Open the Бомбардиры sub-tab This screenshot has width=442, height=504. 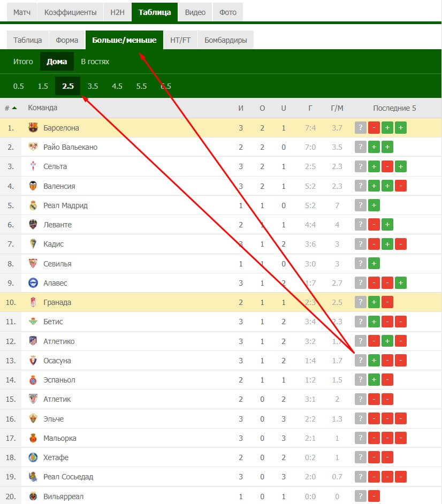coord(226,40)
